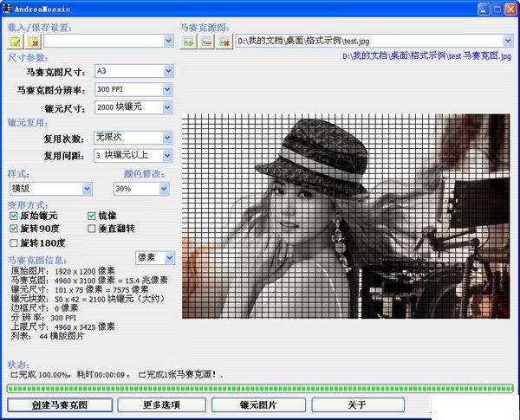520x420 pixels.
Task: Click the second source image toolbar icon
Action: tap(206, 41)
